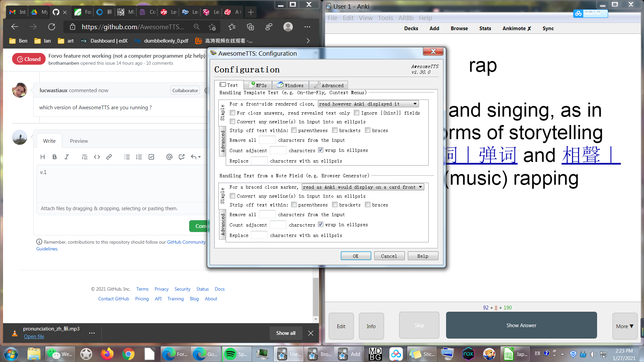
Task: Open the Tools menu in Anki
Action: pyautogui.click(x=385, y=18)
